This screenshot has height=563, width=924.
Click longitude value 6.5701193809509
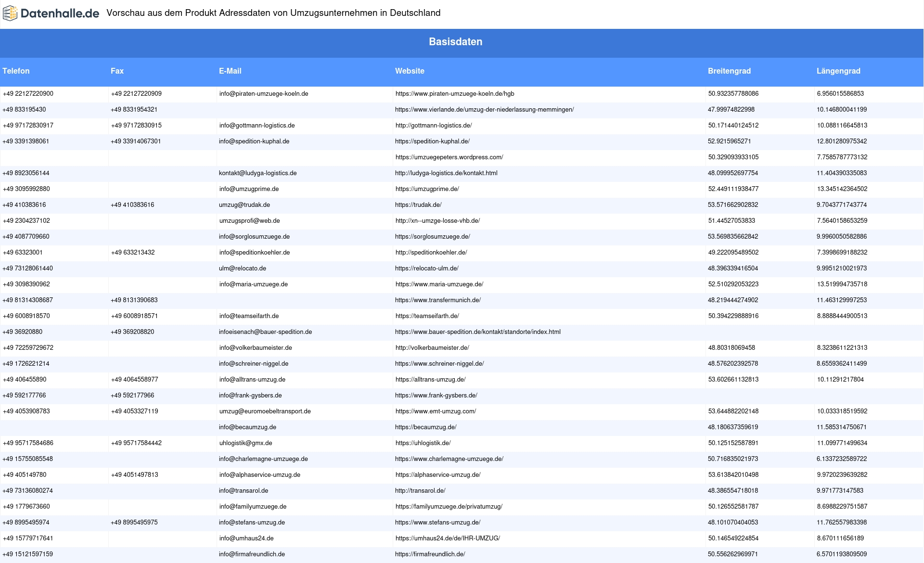click(x=842, y=554)
